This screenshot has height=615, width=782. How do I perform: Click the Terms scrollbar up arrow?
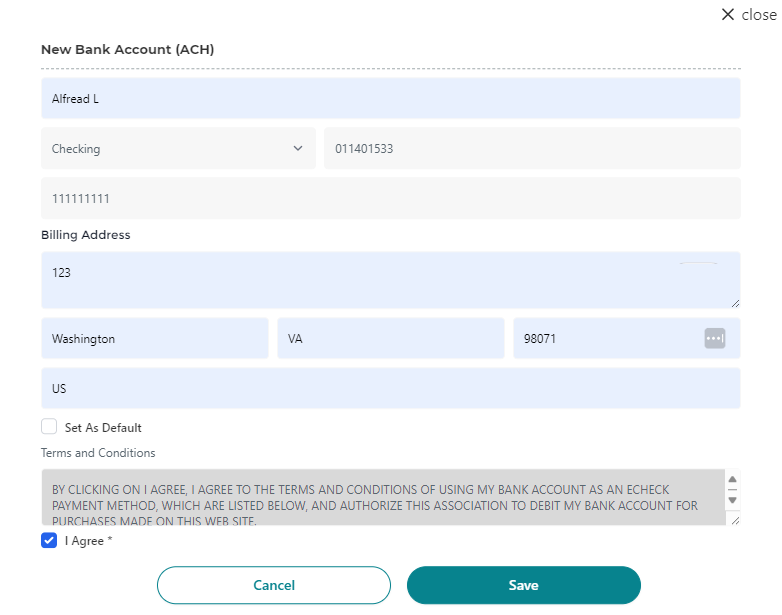tap(732, 480)
